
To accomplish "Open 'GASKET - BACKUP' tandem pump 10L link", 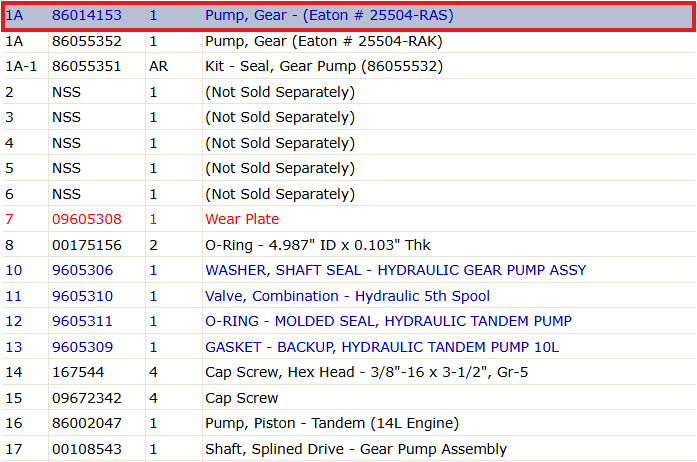I will pyautogui.click(x=382, y=347).
